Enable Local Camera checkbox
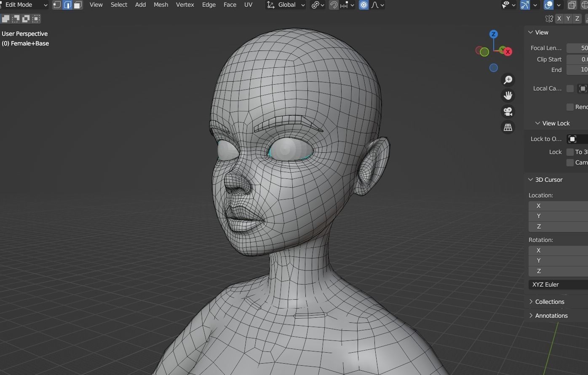588x375 pixels. [x=570, y=88]
